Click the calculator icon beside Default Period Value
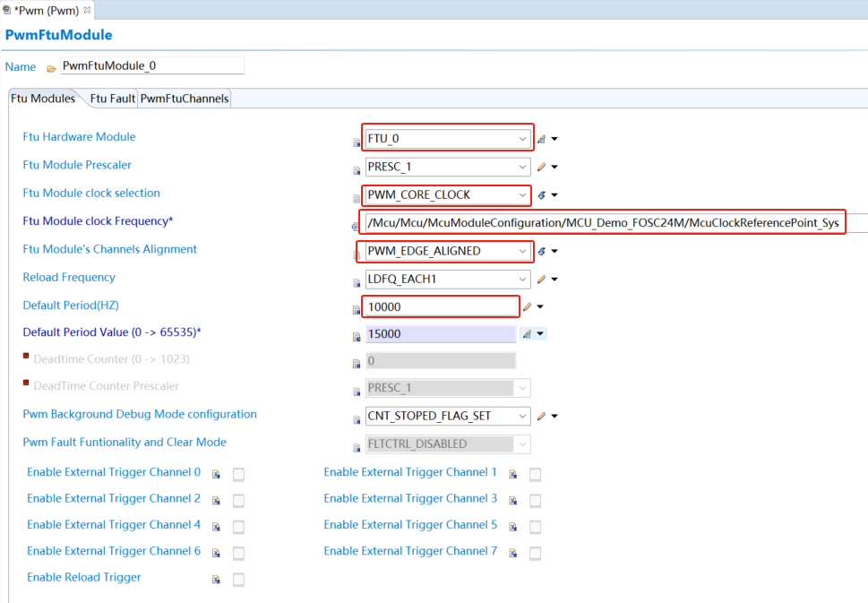The image size is (868, 603). coord(528,334)
